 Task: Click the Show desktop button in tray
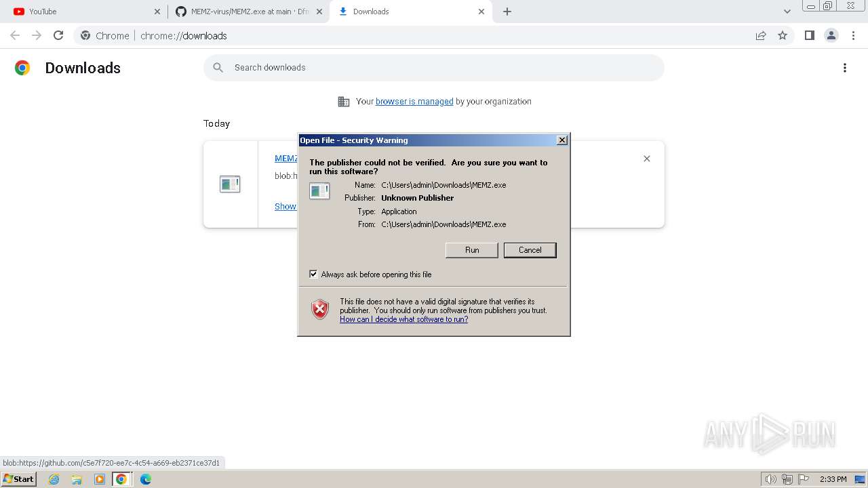[860, 479]
